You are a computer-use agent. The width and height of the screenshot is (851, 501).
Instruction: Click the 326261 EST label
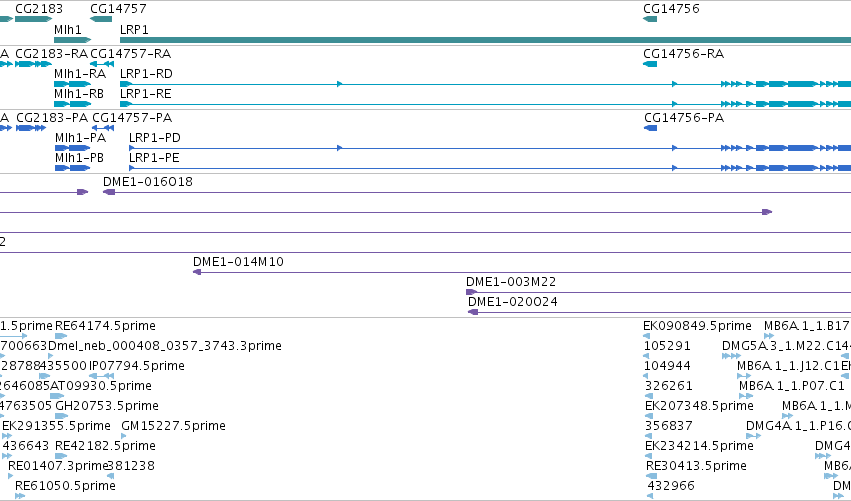click(x=669, y=386)
